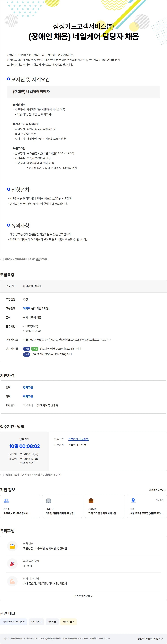Click the remaining time 10일 00:08:02
The height and width of the screenshot is (644, 167).
point(24,446)
